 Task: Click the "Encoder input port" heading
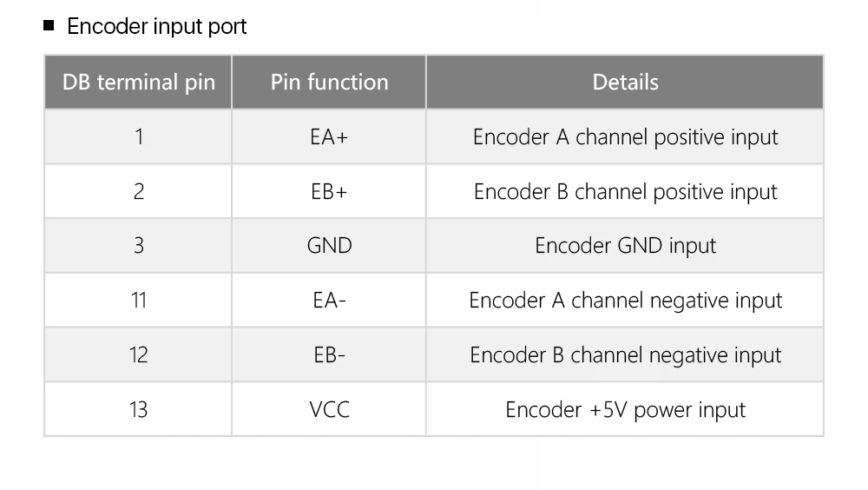pos(157,27)
